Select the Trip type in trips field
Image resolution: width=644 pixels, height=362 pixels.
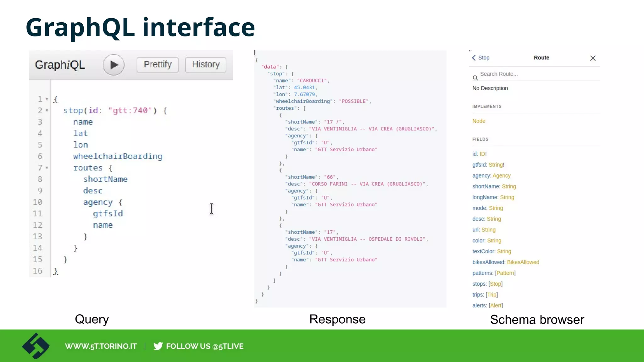point(491,295)
